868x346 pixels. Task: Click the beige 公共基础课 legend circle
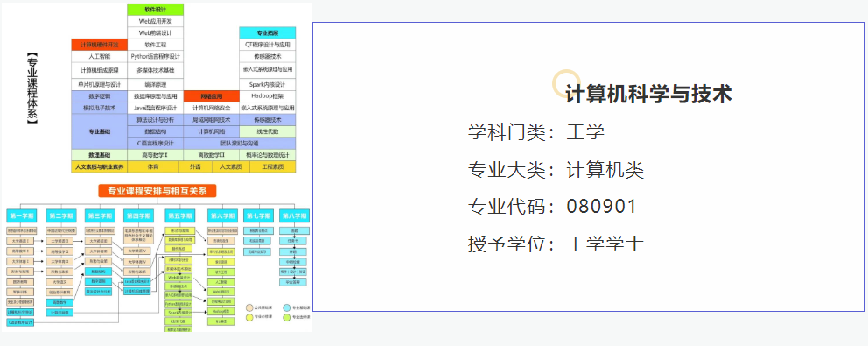click(x=249, y=307)
